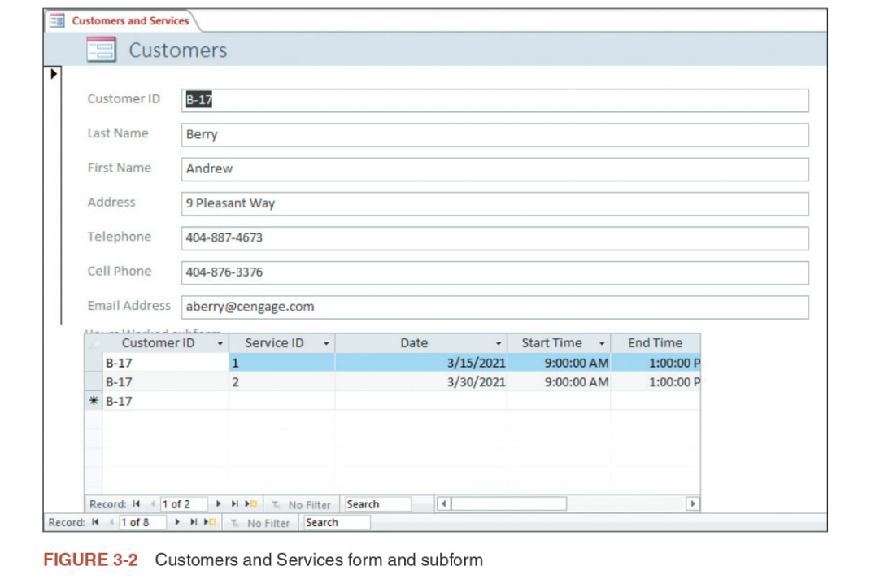
Task: Click the subform scroll left arrow
Action: click(x=443, y=504)
